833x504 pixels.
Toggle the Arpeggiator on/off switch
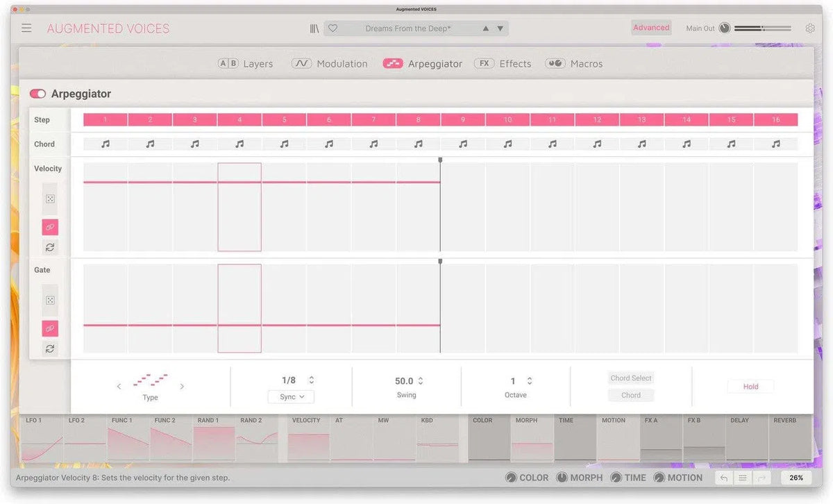tap(37, 94)
